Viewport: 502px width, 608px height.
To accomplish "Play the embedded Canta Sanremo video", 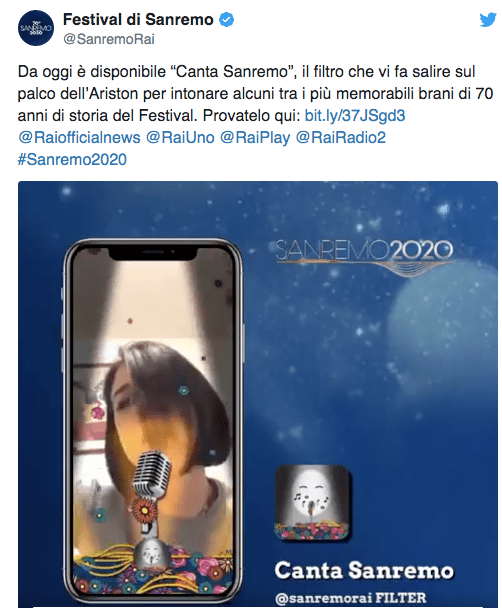I will [258, 394].
